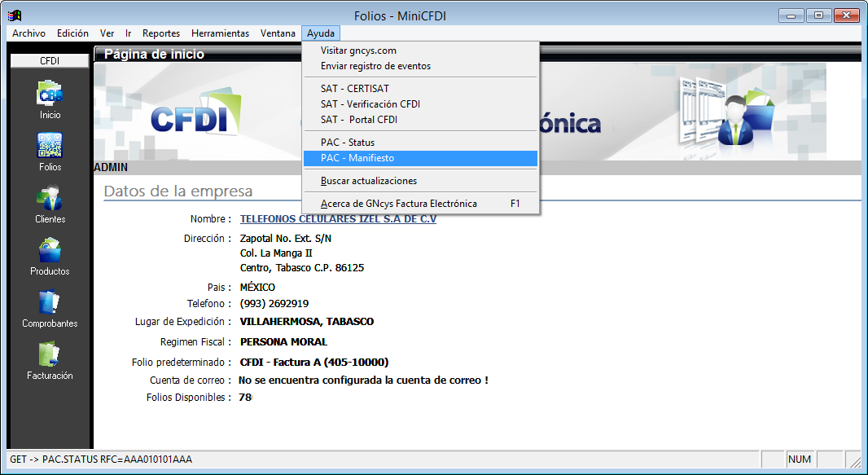868x475 pixels.
Task: Open the Clientes sidebar icon
Action: [50, 198]
